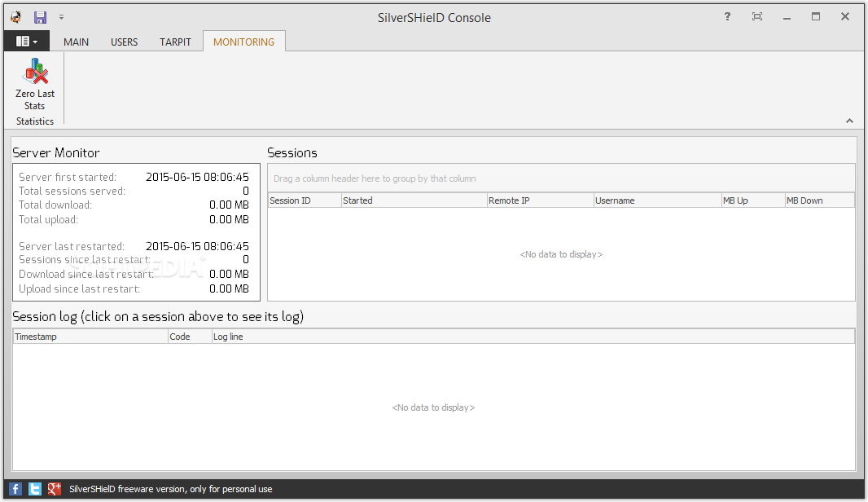Sort by the Session ID column header
The height and width of the screenshot is (502, 868).
(305, 200)
